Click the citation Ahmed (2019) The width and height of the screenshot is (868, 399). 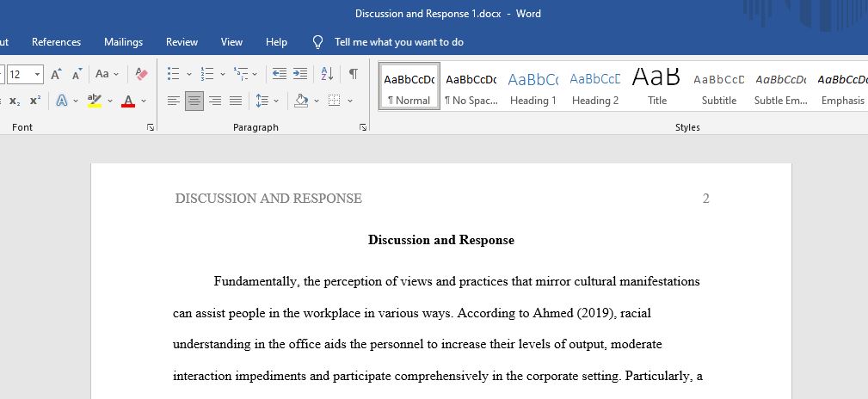[573, 313]
